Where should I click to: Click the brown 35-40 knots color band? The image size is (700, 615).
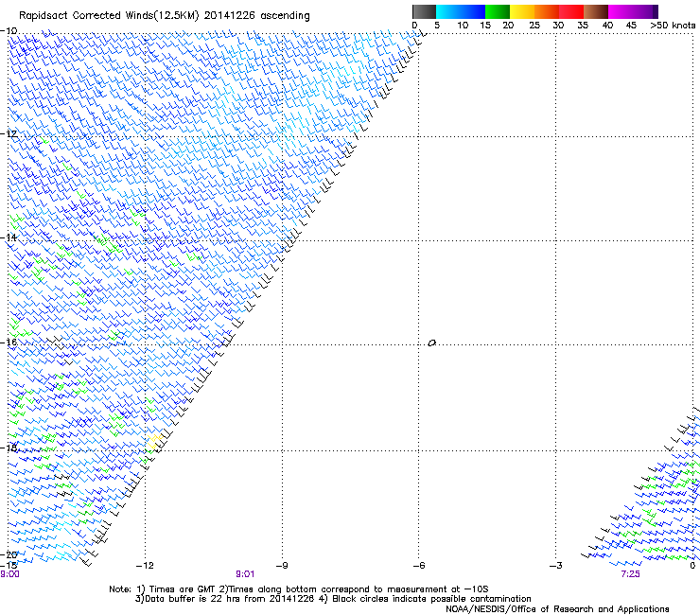click(x=596, y=11)
